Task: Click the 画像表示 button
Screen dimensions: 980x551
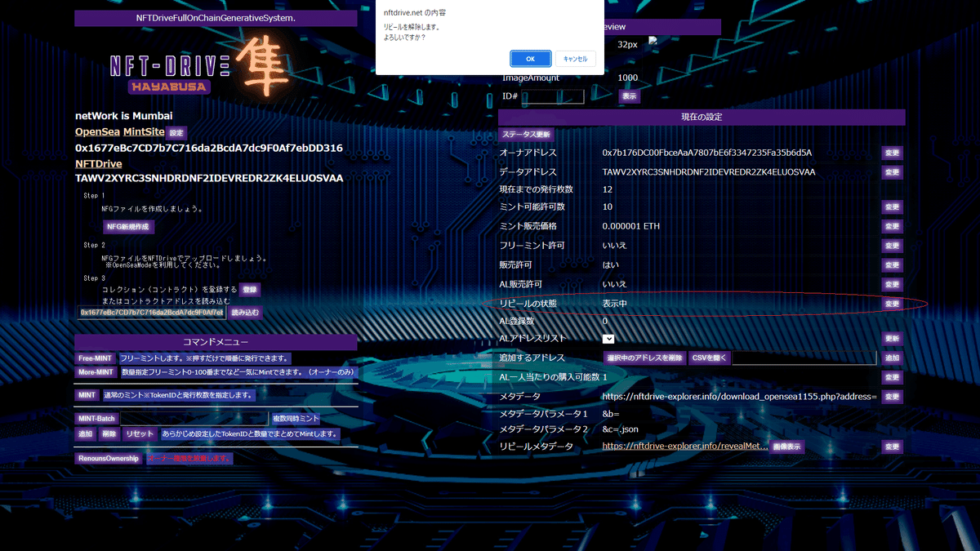Action: 787,447
